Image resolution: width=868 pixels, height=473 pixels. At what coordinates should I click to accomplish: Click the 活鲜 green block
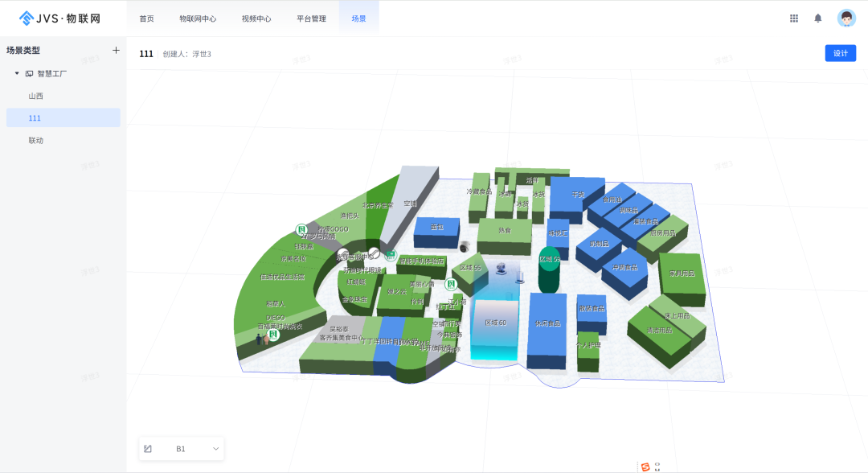tap(532, 177)
